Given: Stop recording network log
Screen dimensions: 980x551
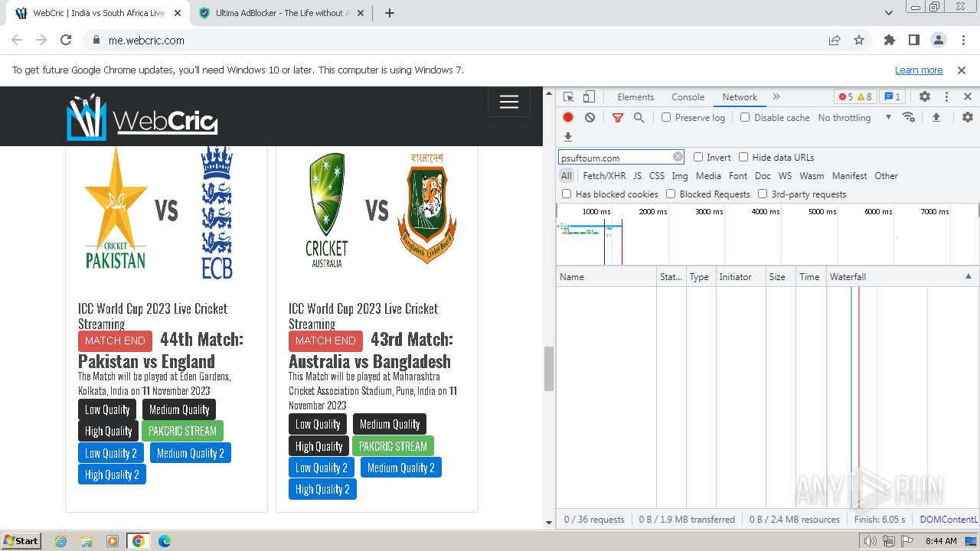Looking at the screenshot, I should point(568,117).
